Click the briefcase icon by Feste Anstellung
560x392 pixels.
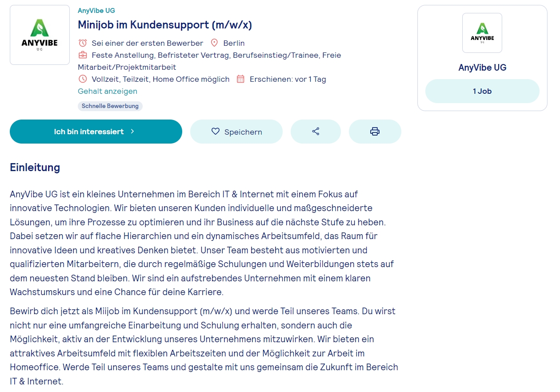click(83, 55)
